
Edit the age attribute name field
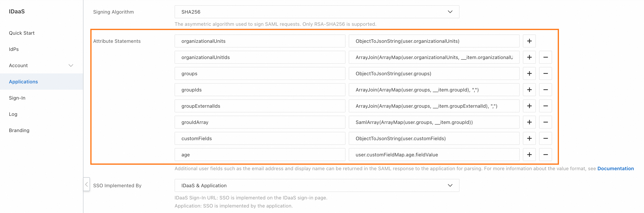coord(260,155)
